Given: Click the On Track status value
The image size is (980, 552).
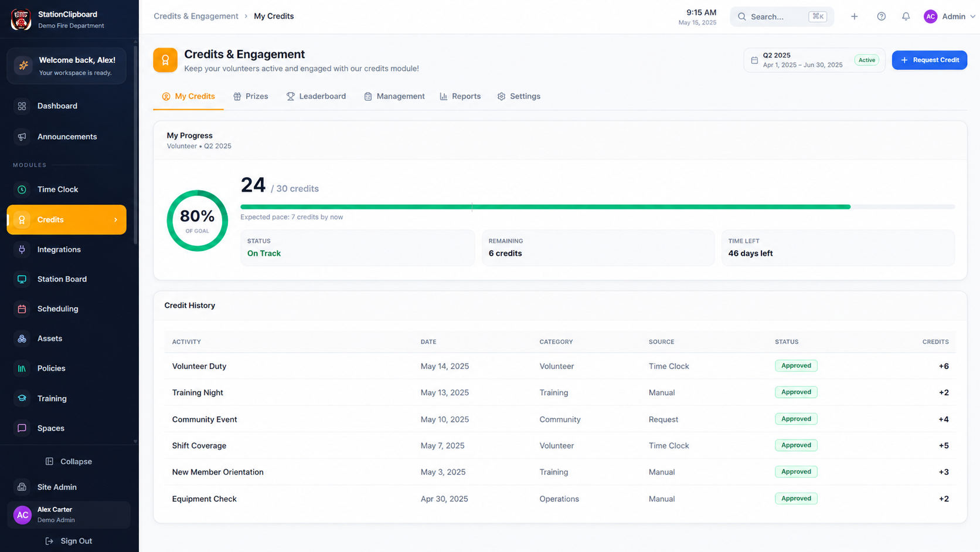Looking at the screenshot, I should click(264, 253).
